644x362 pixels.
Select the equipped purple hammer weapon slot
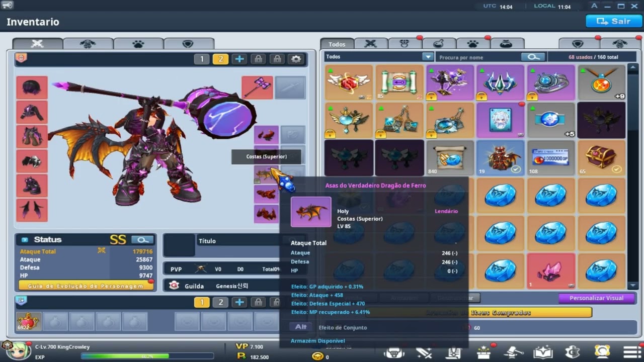257,87
